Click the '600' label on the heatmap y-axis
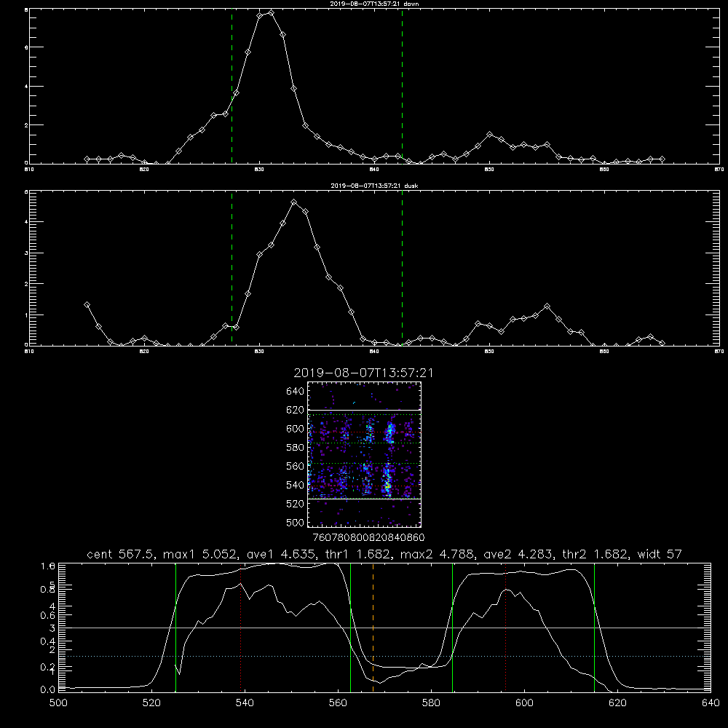This screenshot has height=728, width=728. coord(295,429)
